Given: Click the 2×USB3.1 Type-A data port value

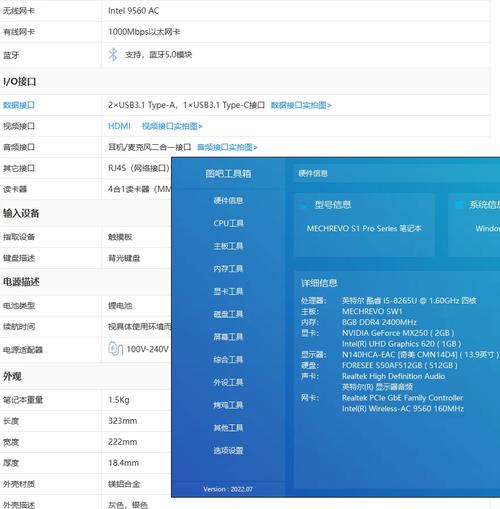Looking at the screenshot, I should click(186, 105).
